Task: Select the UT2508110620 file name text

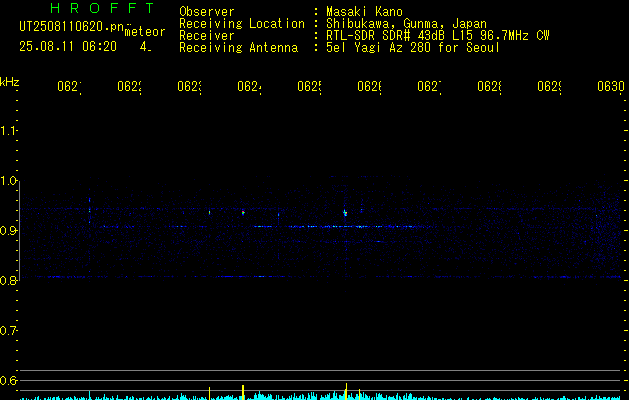Action: click(71, 27)
